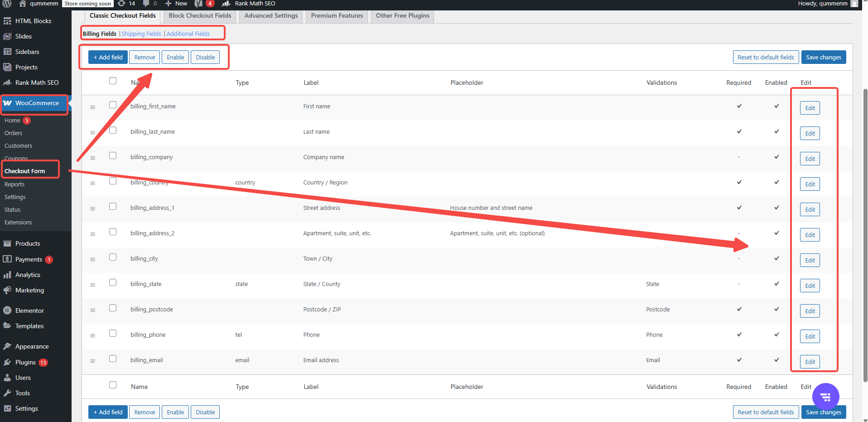Click the Save changes button
Screen dimensions: 868x422
tap(823, 57)
